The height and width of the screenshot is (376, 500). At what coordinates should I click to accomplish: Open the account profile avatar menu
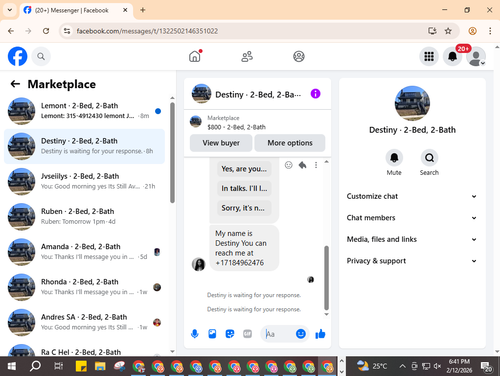(x=476, y=56)
